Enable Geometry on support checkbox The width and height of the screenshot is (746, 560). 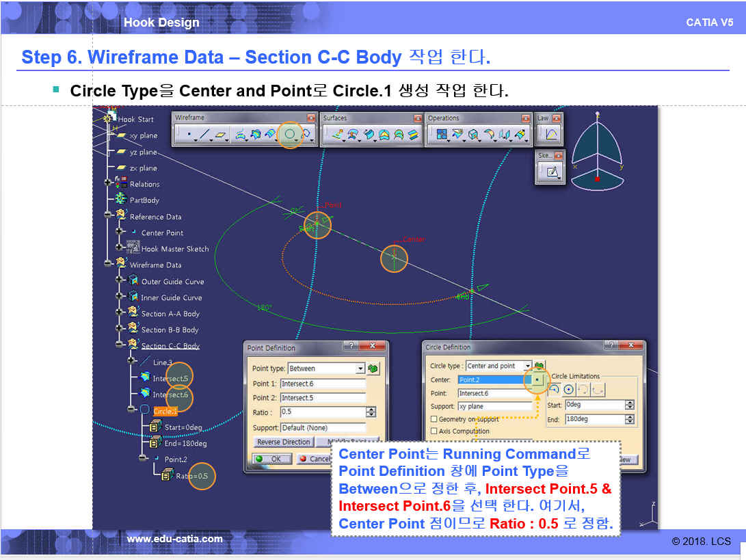tap(434, 419)
